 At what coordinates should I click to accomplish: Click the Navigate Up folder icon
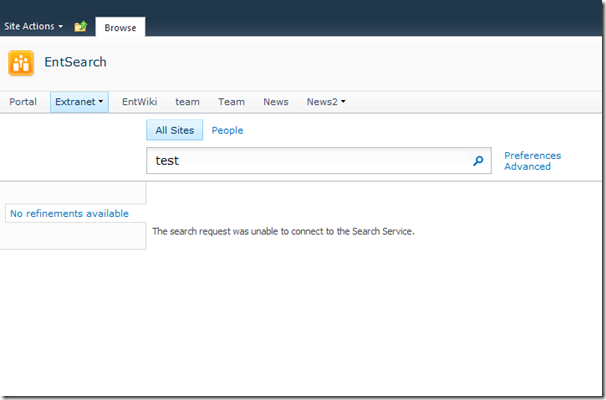[81, 26]
